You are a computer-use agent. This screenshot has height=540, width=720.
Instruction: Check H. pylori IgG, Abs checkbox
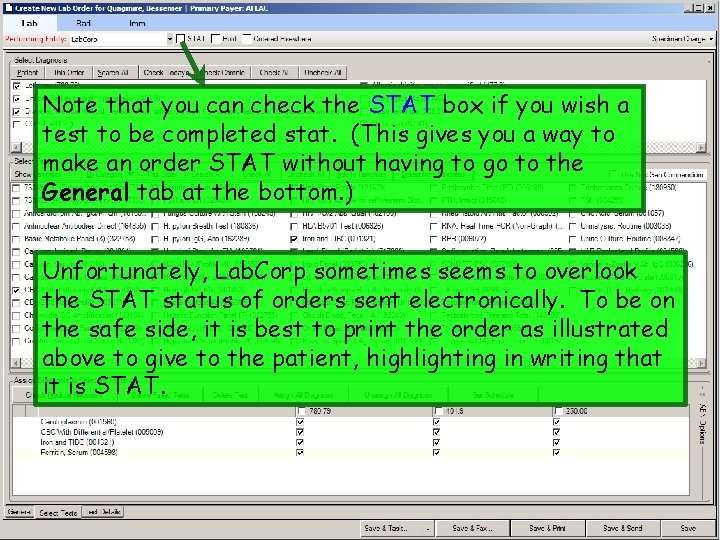tap(155, 239)
